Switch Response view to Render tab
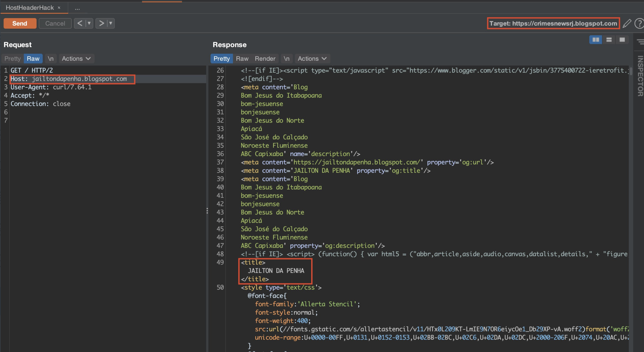Image resolution: width=644 pixels, height=352 pixels. tap(265, 59)
